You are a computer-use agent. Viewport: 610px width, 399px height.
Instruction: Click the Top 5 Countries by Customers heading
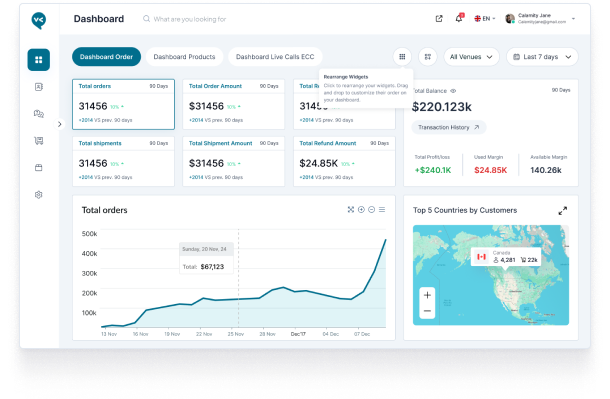(x=465, y=210)
